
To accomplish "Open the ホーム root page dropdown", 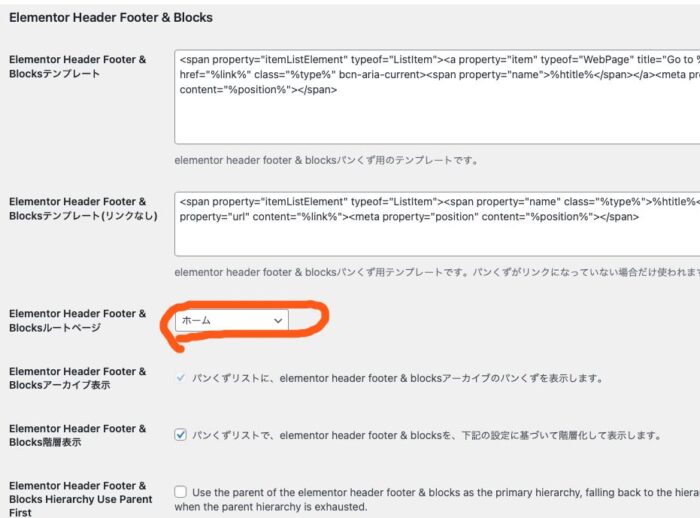I will click(x=231, y=320).
